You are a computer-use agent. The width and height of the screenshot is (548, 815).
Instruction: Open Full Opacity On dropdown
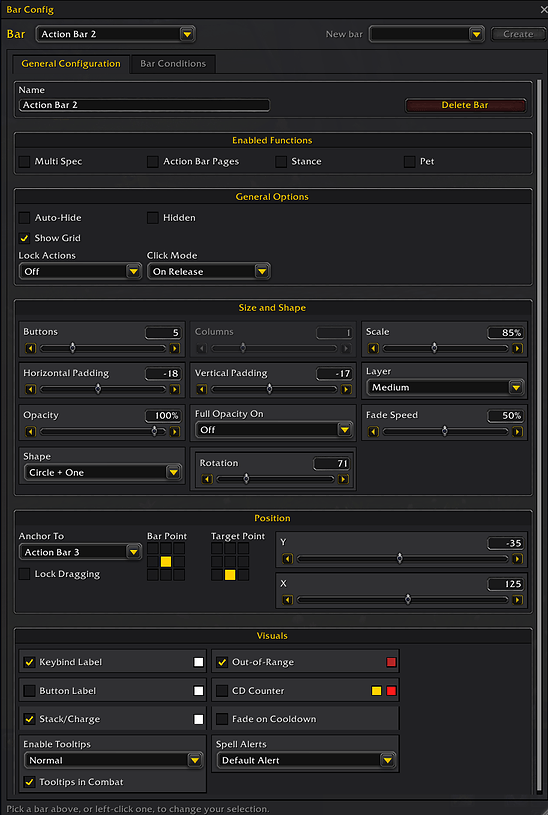click(x=274, y=430)
